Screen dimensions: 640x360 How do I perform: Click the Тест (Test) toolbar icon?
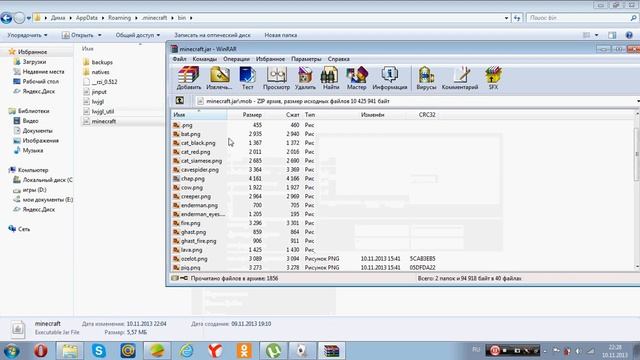247,78
